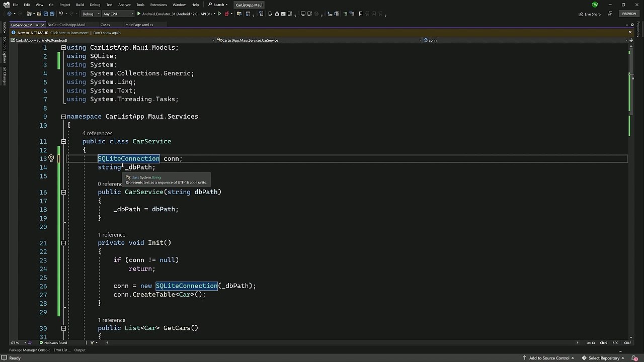
Task: Pin the CarService.cs tab
Action: [x=37, y=25]
